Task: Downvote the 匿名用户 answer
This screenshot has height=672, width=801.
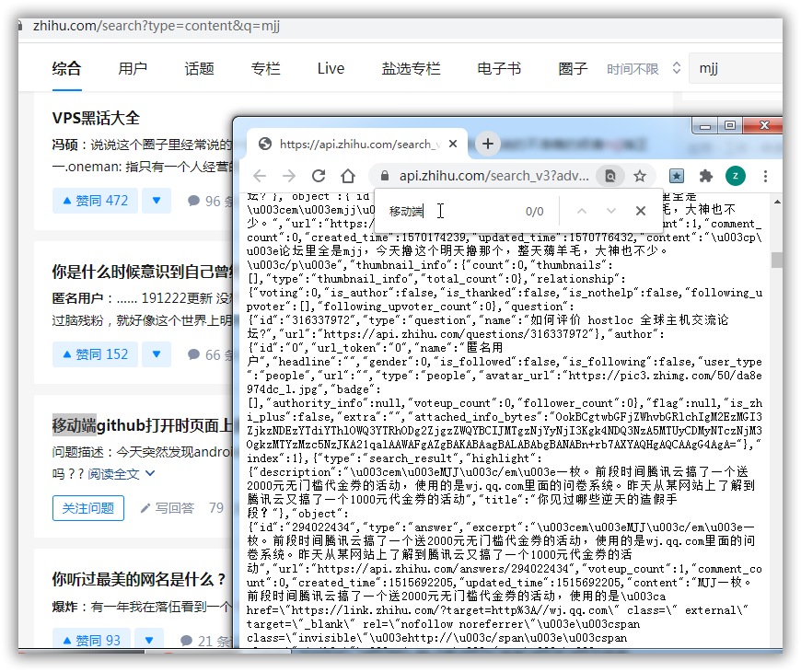Action: (x=157, y=354)
